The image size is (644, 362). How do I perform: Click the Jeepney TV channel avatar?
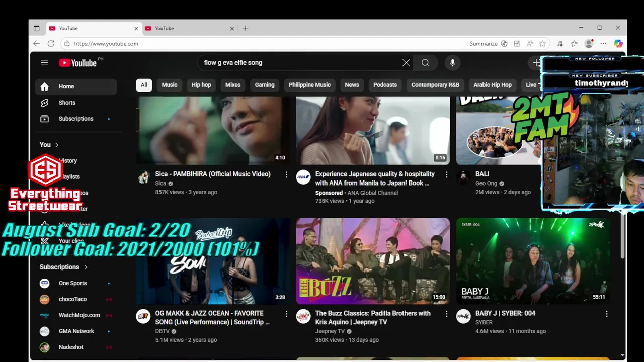tap(303, 316)
